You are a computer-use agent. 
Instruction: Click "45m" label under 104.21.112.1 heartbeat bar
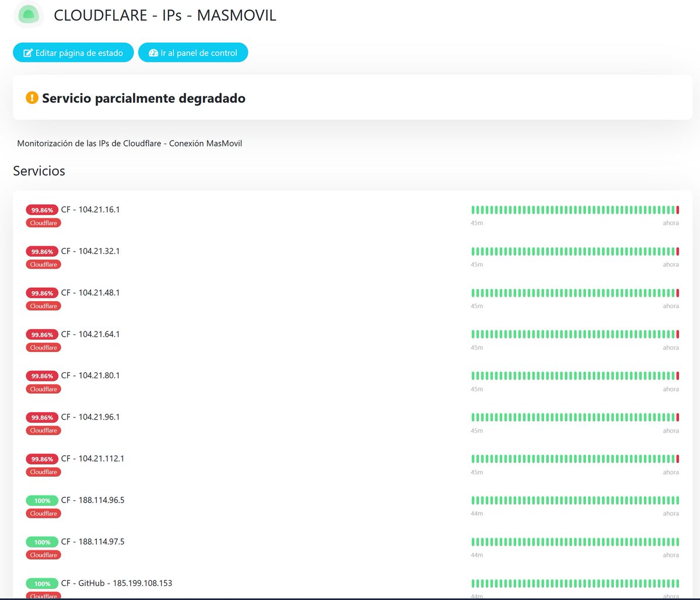point(477,472)
